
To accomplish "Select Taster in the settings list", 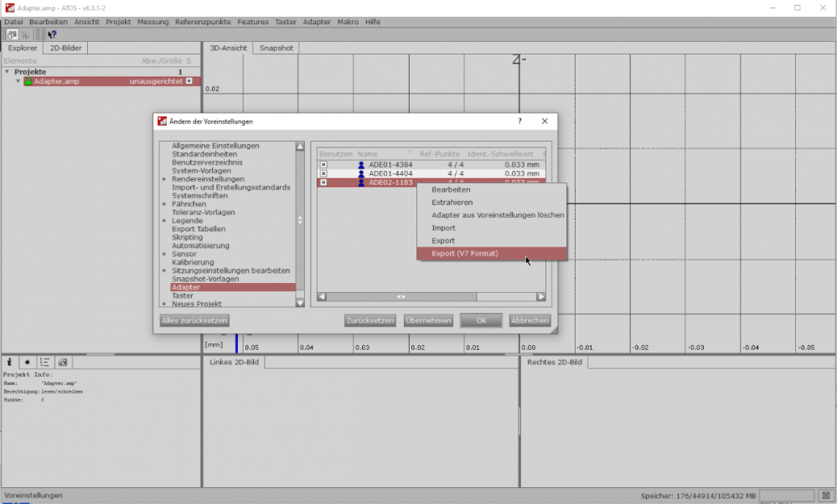I will 183,296.
